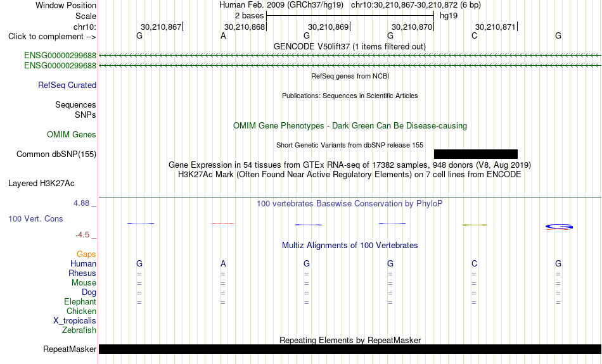Open the Layered H3K27Ac track label
The height and width of the screenshot is (364, 602).
(41, 184)
